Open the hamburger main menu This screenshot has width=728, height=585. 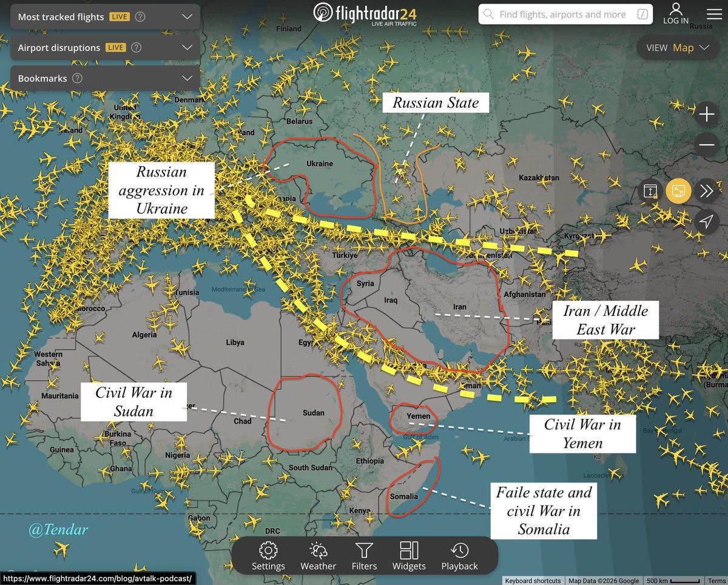click(715, 13)
